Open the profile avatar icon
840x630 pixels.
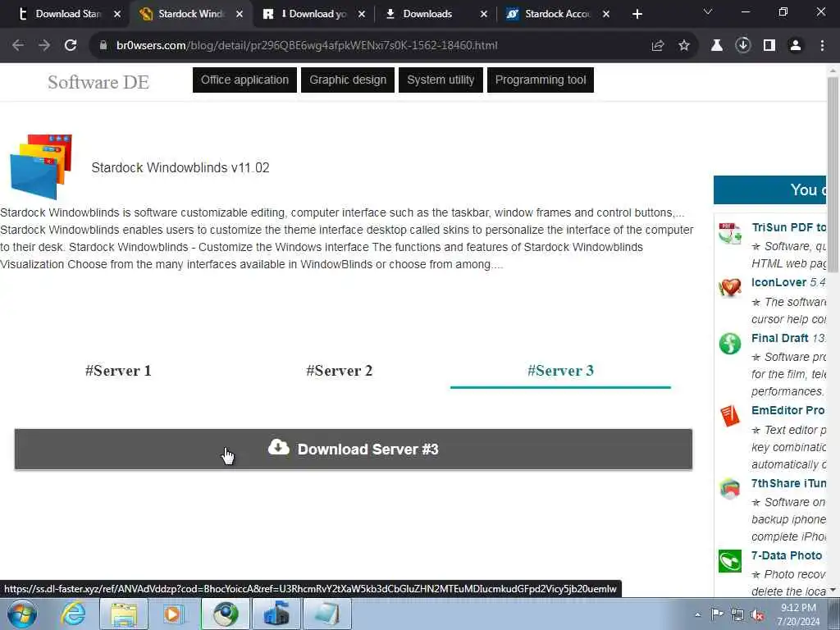point(796,46)
